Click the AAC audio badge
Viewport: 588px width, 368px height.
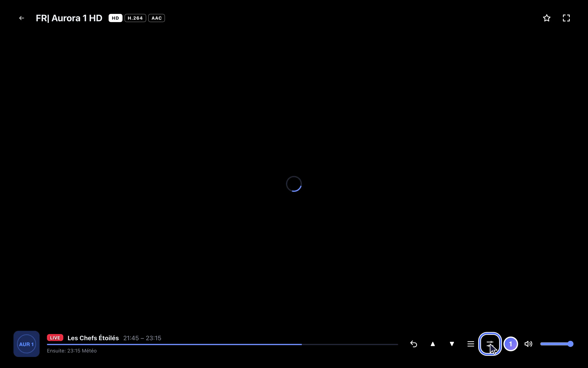tap(156, 18)
